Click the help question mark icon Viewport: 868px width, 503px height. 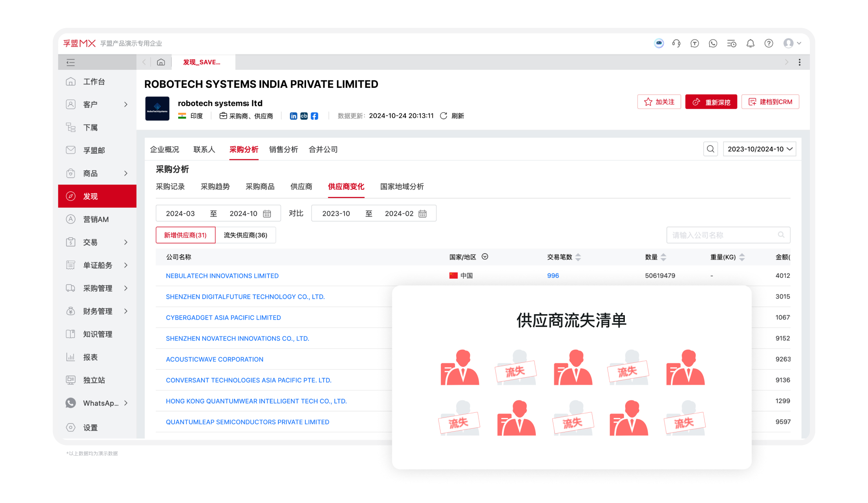pyautogui.click(x=769, y=43)
